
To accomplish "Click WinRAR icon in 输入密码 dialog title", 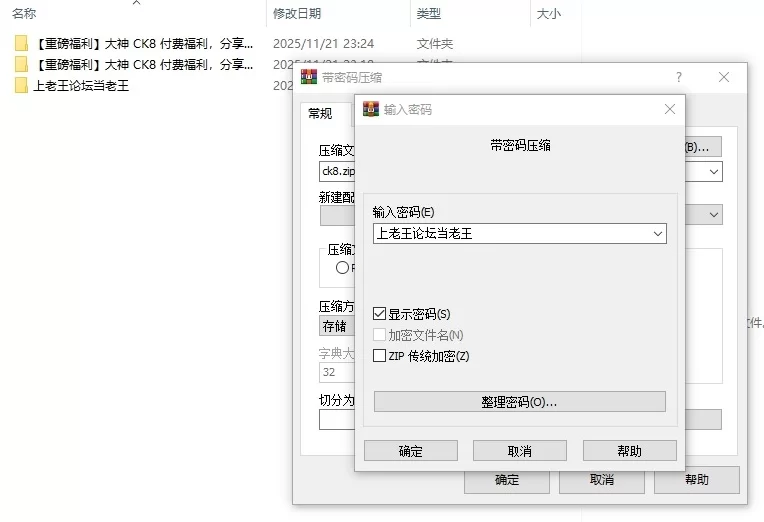I will point(371,109).
